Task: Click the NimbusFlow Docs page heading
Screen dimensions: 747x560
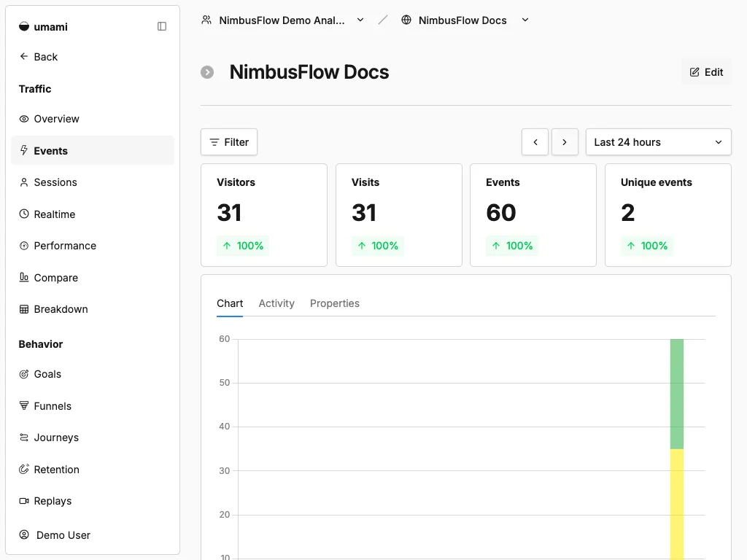Action: point(309,72)
